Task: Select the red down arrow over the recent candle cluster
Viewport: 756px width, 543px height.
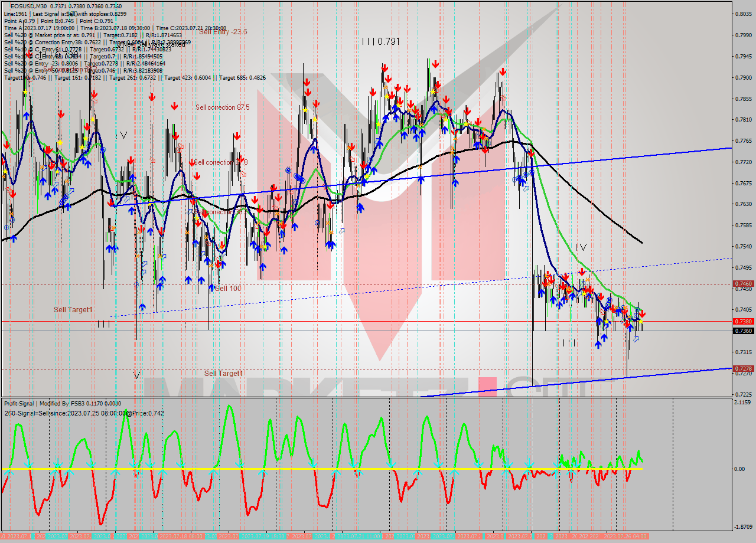Action: pyautogui.click(x=643, y=313)
